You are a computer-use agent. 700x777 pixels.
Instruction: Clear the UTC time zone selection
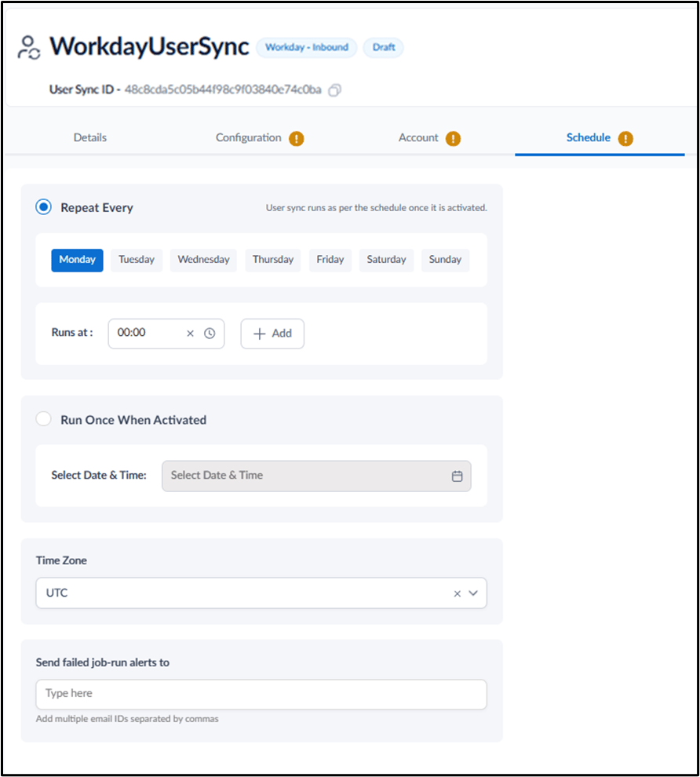click(x=458, y=593)
